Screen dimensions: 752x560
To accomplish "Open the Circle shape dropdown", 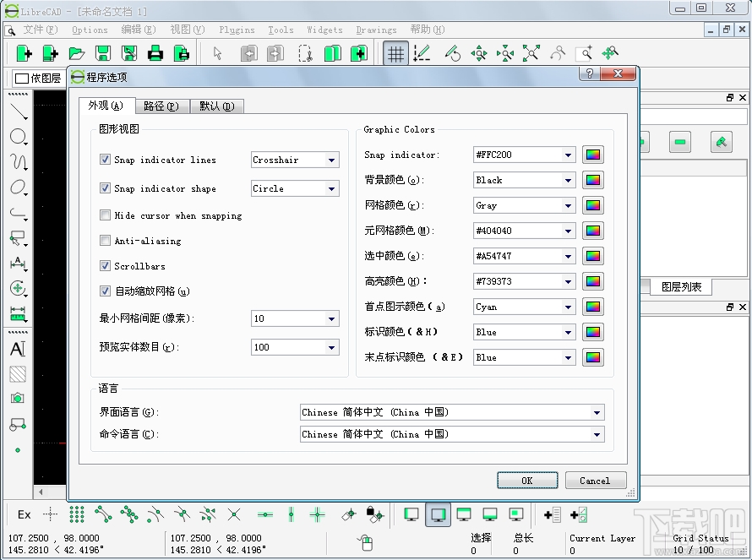I will (x=295, y=188).
